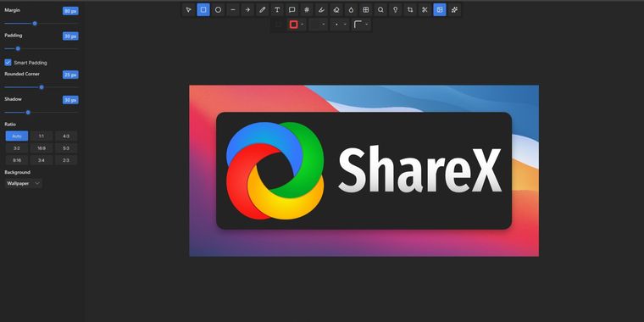The image size is (644, 322).
Task: Uncheck the Smart Padding checkbox
Action: [x=8, y=63]
